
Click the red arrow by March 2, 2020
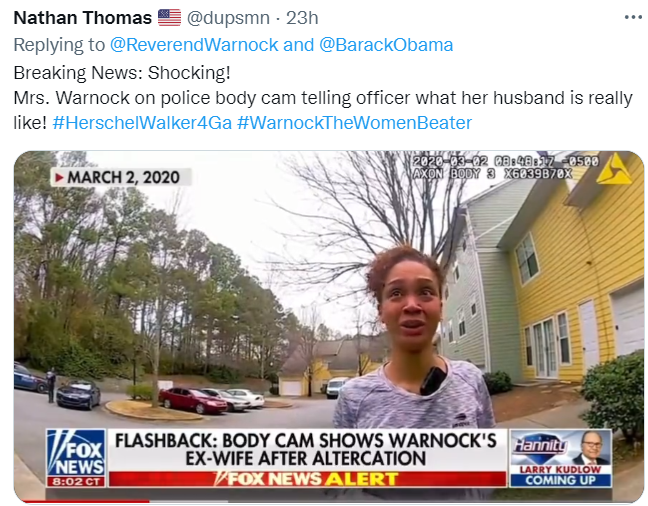(x=60, y=178)
